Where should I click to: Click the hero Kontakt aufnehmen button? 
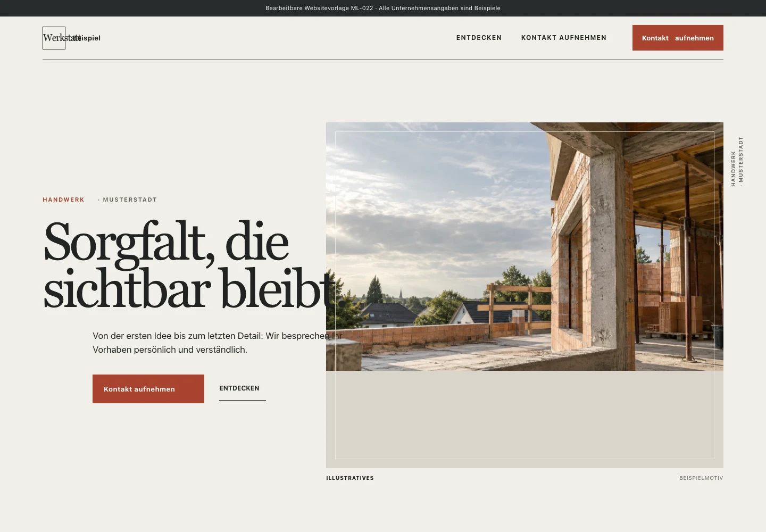pyautogui.click(x=148, y=389)
